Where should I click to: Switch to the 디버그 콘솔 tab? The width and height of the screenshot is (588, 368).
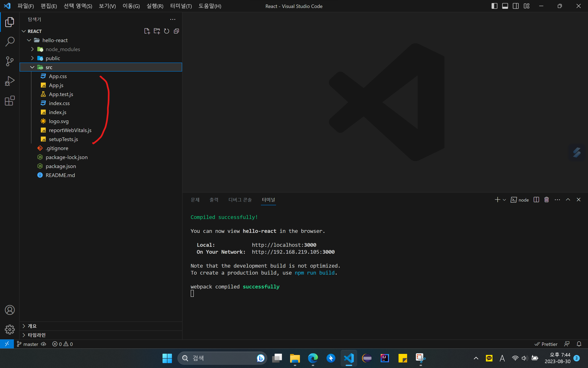(240, 200)
